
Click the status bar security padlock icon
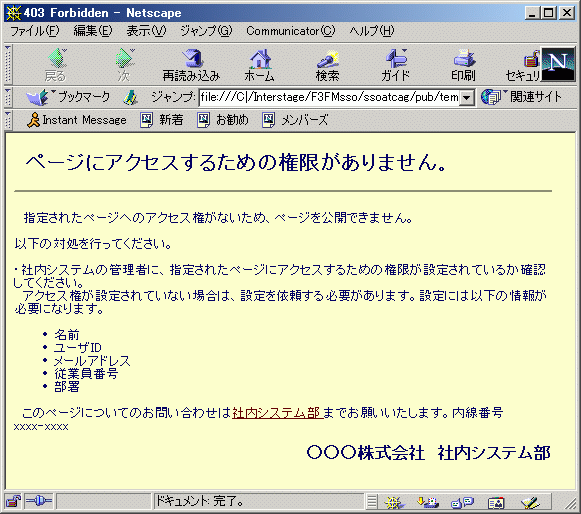pos(13,502)
